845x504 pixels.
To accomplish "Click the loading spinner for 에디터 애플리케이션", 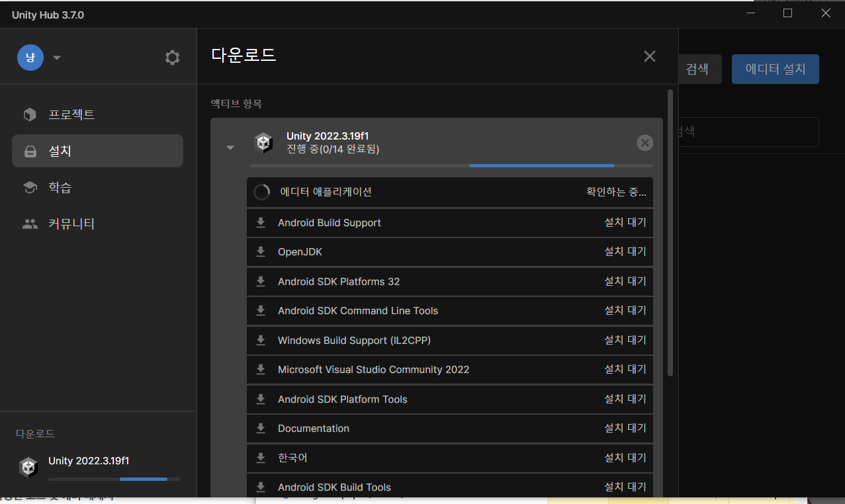I will (x=262, y=192).
